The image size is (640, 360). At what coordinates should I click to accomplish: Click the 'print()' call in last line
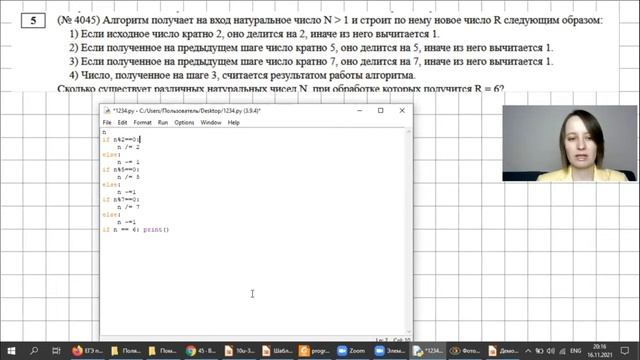[x=156, y=230]
